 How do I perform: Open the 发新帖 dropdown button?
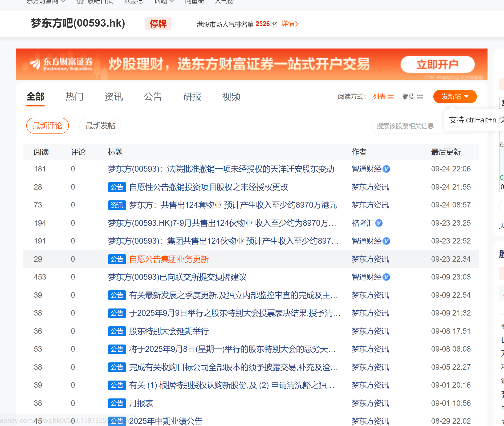click(455, 97)
